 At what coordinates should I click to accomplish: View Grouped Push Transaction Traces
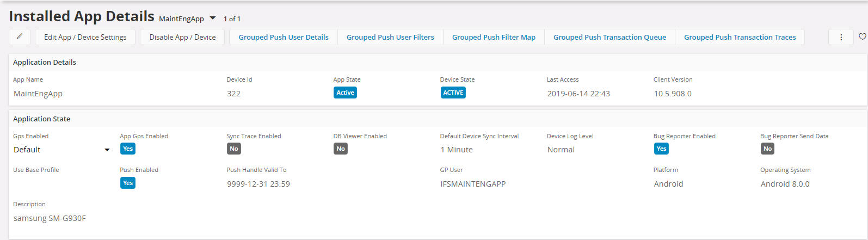click(740, 37)
